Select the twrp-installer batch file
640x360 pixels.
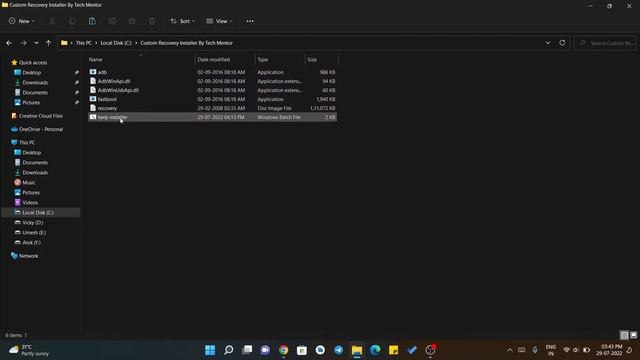212,117
